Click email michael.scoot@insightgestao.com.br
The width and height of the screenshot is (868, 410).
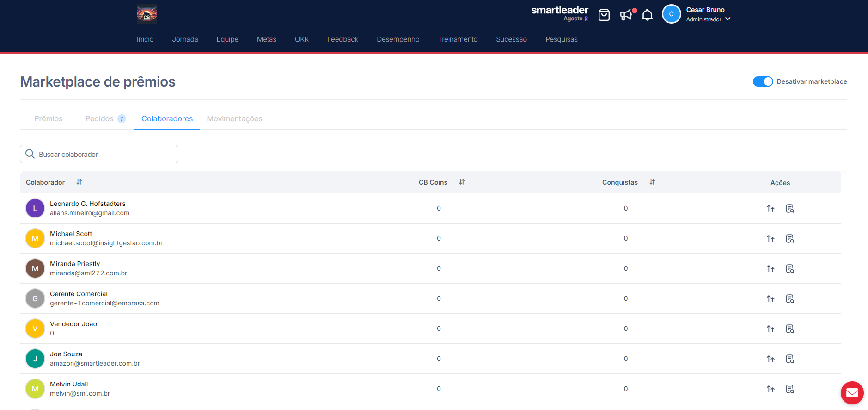point(106,243)
